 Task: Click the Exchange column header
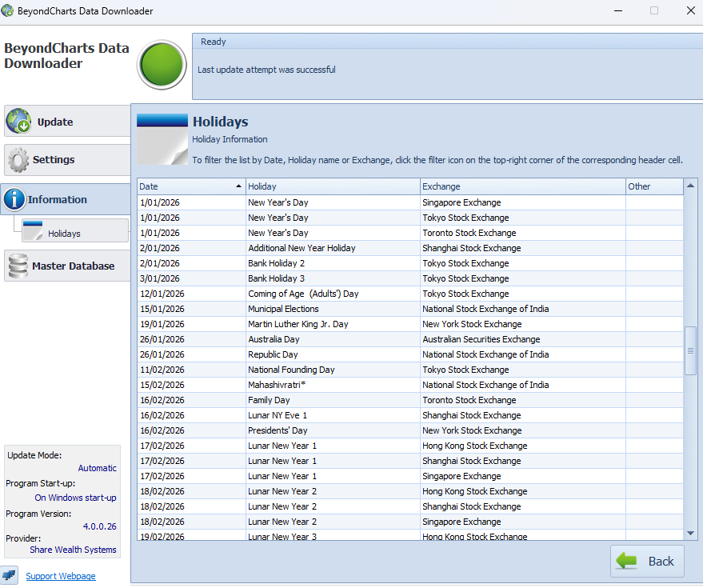(521, 186)
